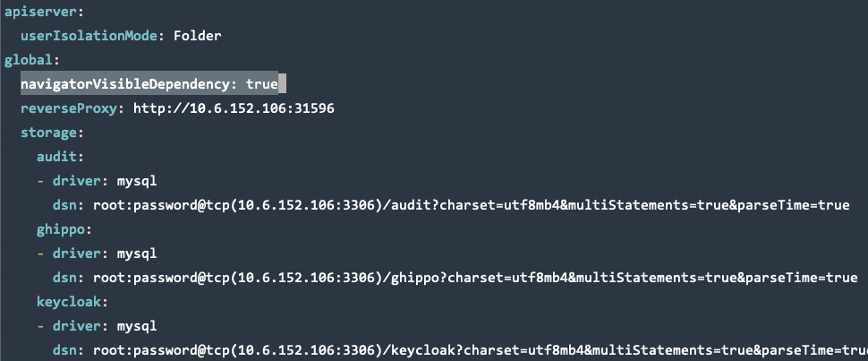Click the reverseProxy key
This screenshot has height=361, width=868.
point(72,108)
